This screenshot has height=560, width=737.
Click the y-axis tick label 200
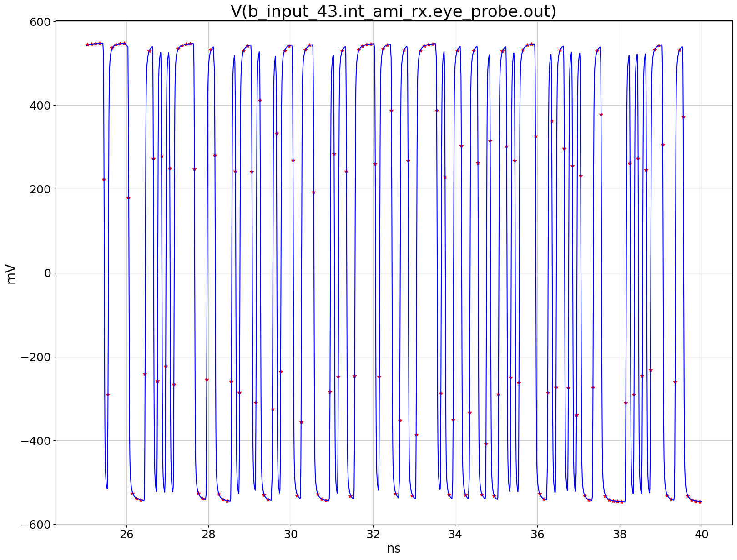(x=41, y=189)
